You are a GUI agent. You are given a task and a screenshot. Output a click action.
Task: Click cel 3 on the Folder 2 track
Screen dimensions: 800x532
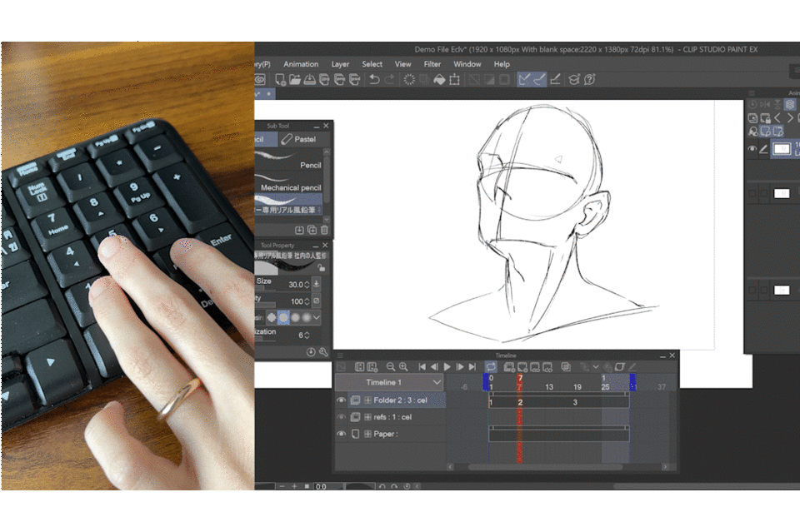(575, 403)
